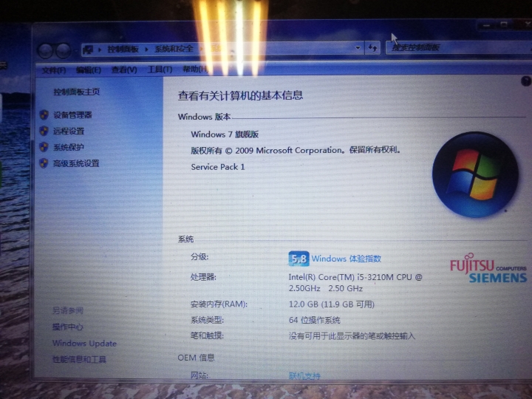The height and width of the screenshot is (399, 532).
Task: Focus the 搜索控制面板 search box
Action: pos(458,47)
